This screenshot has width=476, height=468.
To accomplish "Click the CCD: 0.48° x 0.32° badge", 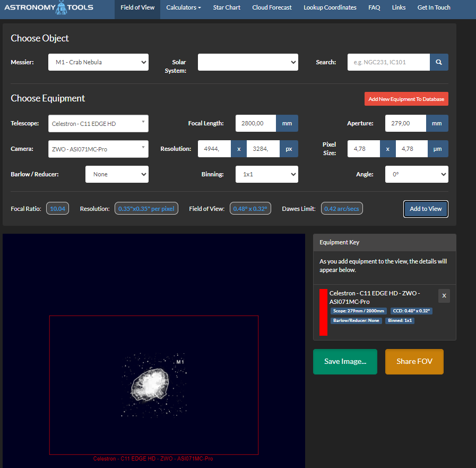I will [x=411, y=311].
